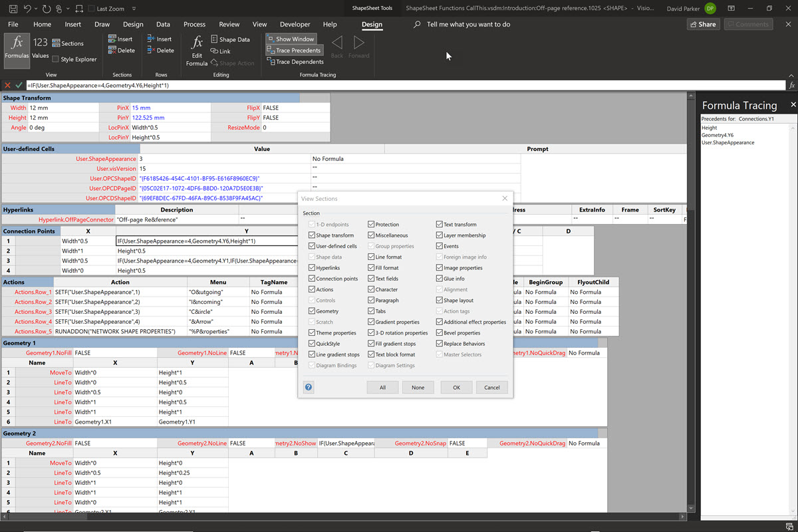798x532 pixels.
Task: Click the Save icon in title bar
Action: click(x=13, y=9)
